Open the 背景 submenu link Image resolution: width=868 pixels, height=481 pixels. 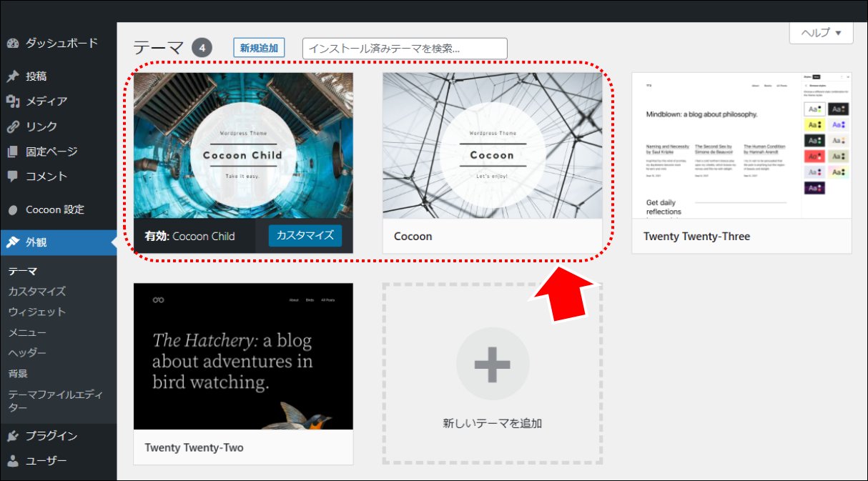click(18, 373)
